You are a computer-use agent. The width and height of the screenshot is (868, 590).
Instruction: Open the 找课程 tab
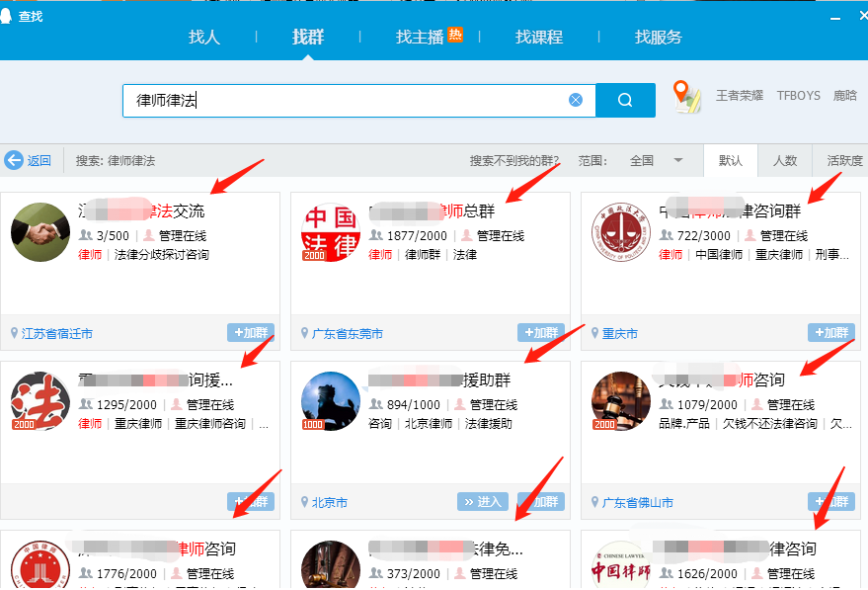[539, 37]
